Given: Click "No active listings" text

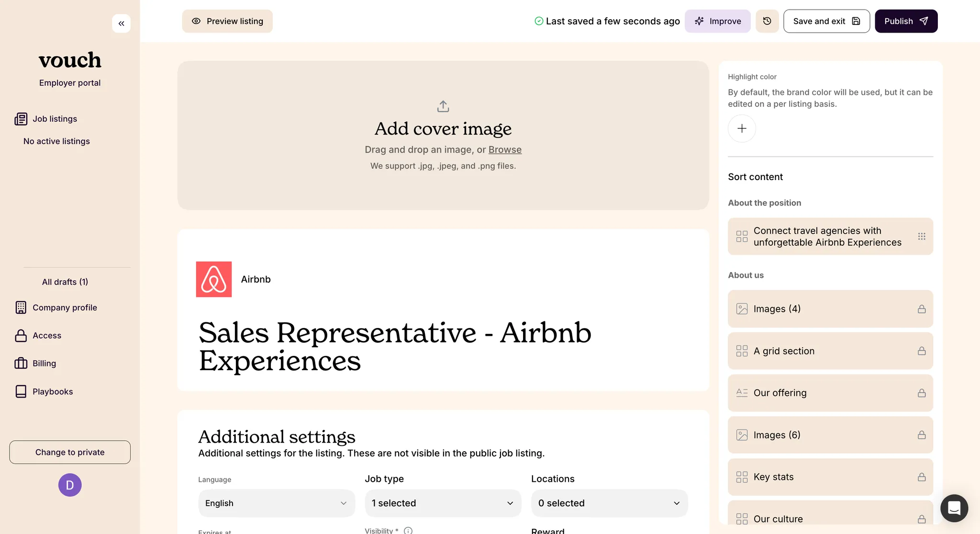Looking at the screenshot, I should pyautogui.click(x=56, y=141).
